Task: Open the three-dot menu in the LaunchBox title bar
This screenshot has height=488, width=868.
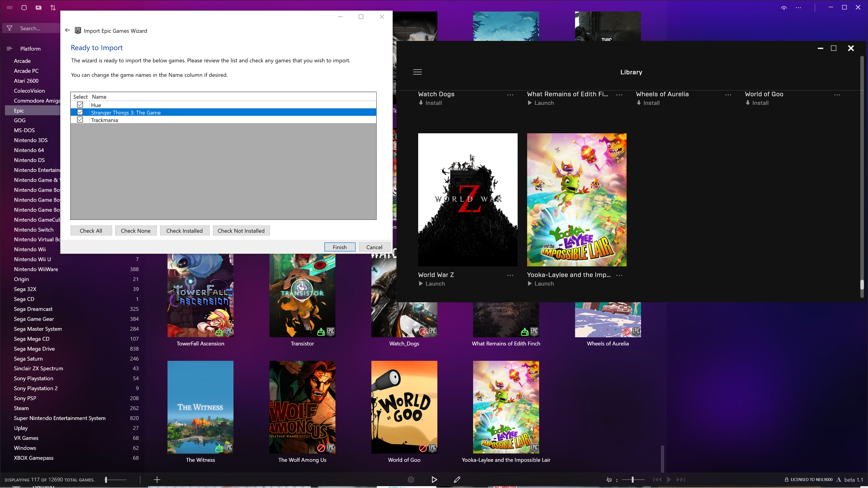Action: tap(798, 8)
